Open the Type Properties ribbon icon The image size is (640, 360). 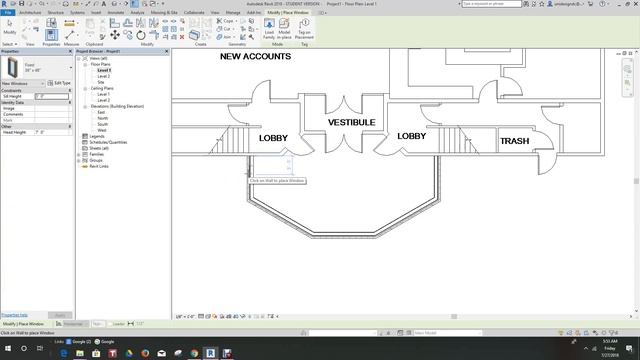(x=51, y=22)
